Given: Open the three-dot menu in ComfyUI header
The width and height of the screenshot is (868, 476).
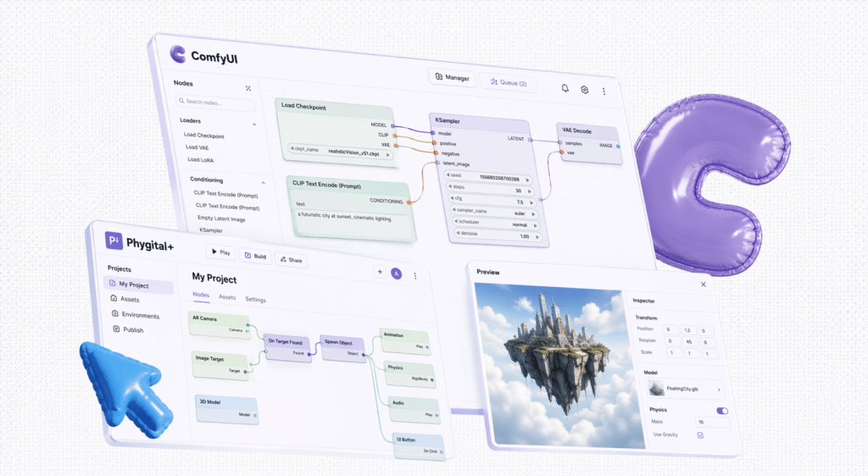Looking at the screenshot, I should click(x=604, y=91).
